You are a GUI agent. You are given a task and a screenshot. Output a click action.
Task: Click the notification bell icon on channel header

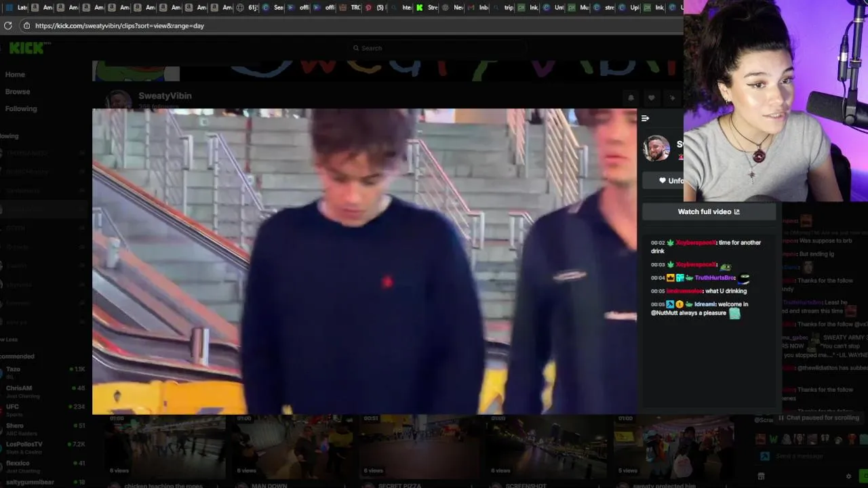[631, 98]
